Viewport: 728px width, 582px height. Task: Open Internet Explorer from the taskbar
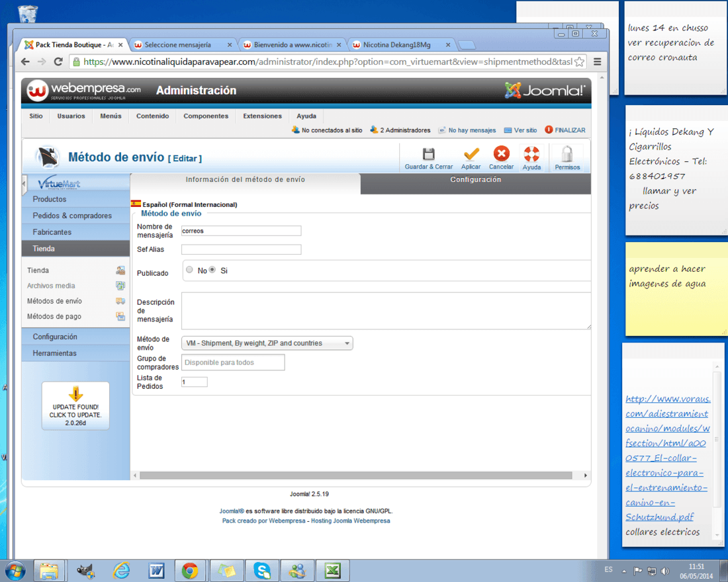122,570
